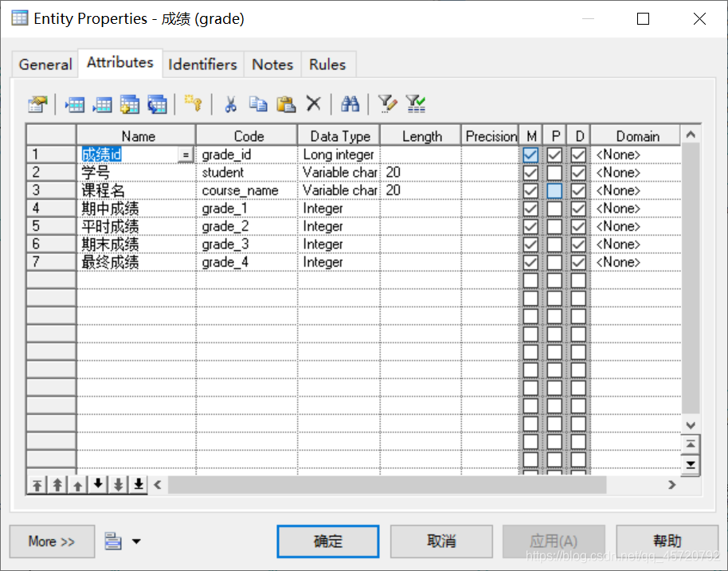Open Find dialog via binoculars icon
728x571 pixels.
coord(350,104)
